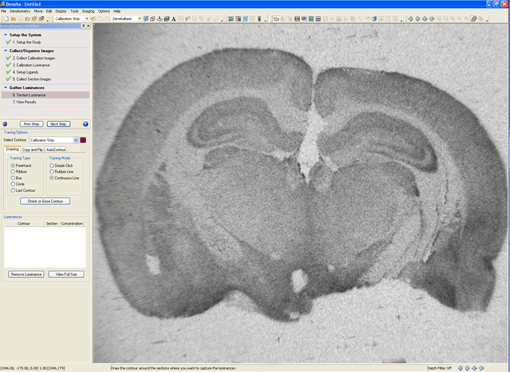
Task: Click the blue workflow icon left of Prev Step
Action: 5,124
